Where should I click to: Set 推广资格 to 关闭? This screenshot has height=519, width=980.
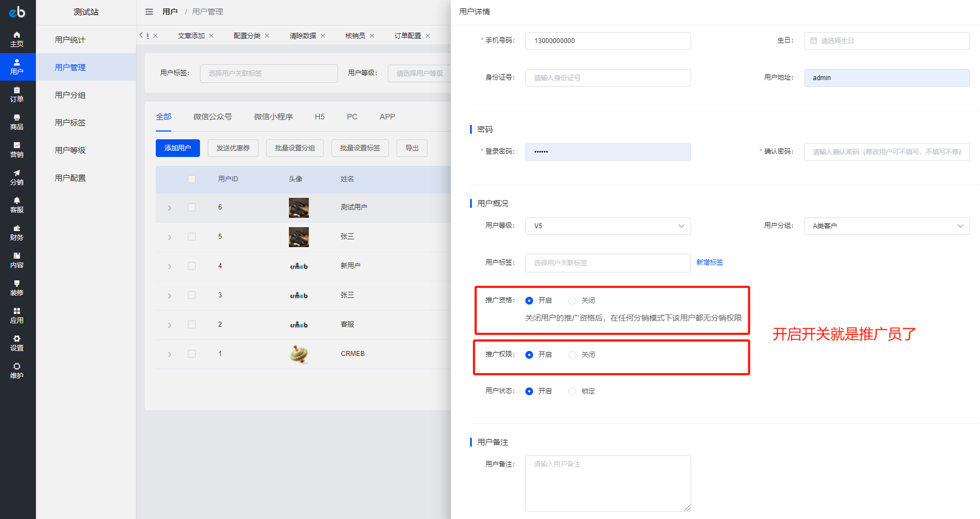coord(572,301)
